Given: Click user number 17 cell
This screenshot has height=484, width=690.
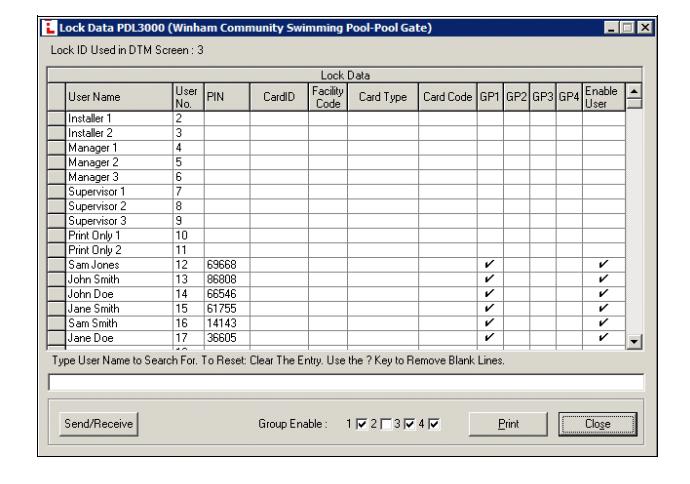Looking at the screenshot, I should (x=188, y=337).
